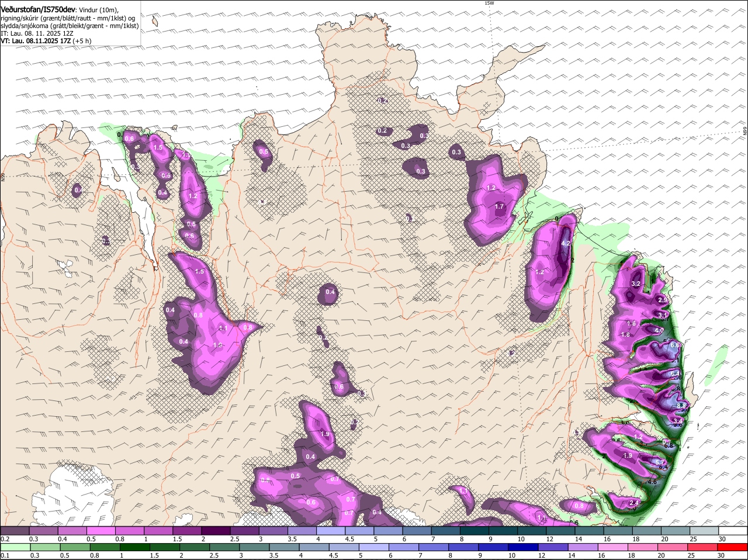Click the 3.1 precipitation value on the map
748x560 pixels.
pos(663,315)
